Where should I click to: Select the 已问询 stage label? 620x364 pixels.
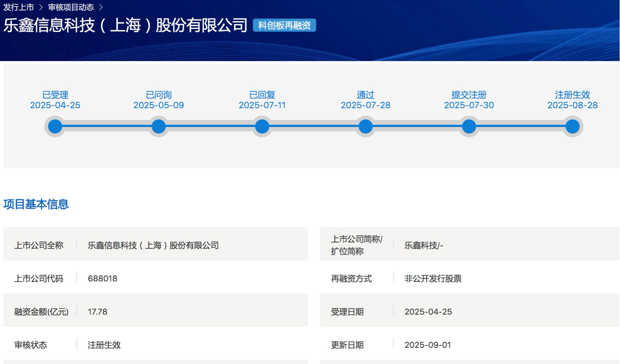click(x=159, y=95)
